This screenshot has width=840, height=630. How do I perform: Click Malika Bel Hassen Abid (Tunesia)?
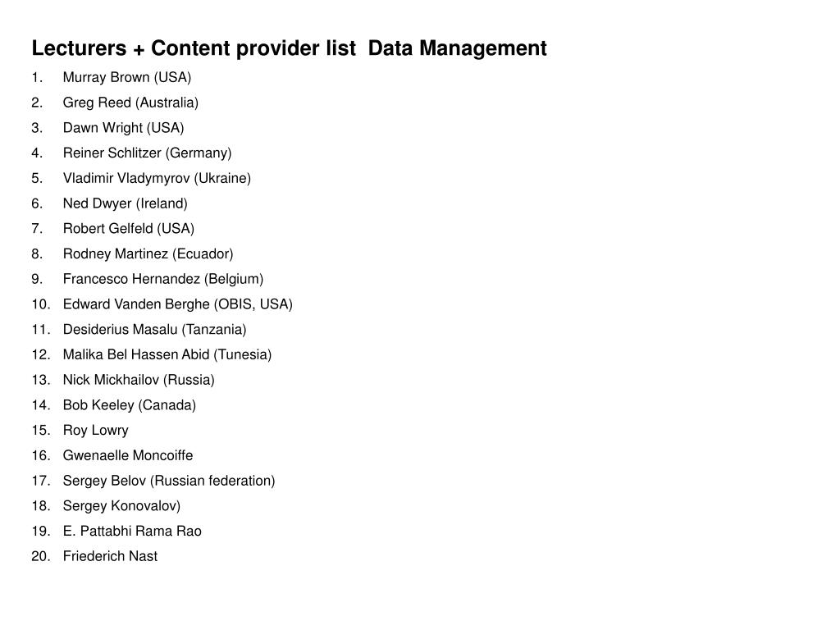167,354
